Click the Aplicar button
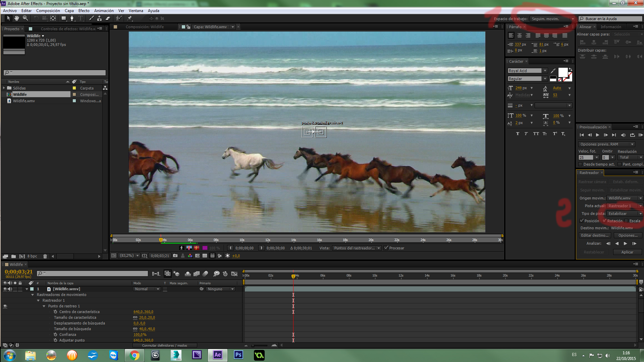644x362 pixels. point(627,252)
